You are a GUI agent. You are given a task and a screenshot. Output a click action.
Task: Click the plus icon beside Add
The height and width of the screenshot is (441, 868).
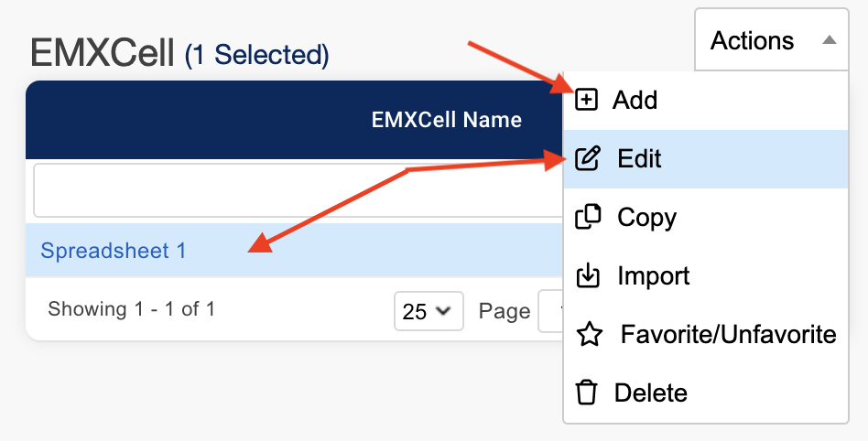tap(586, 100)
